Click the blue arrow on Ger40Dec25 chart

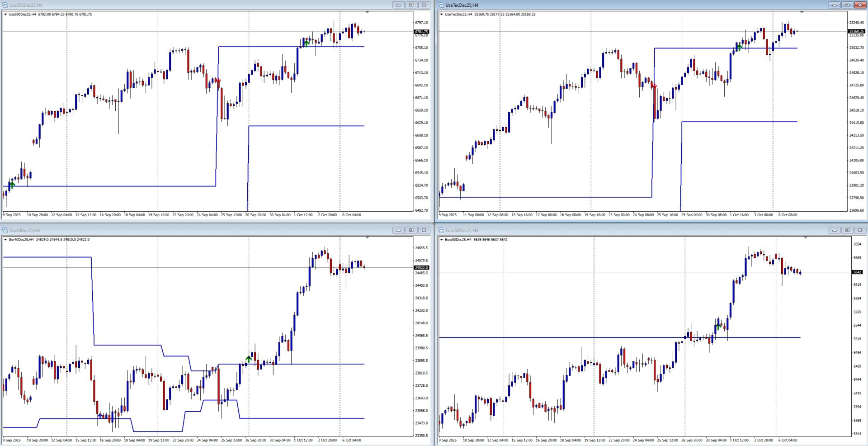pyautogui.click(x=100, y=415)
